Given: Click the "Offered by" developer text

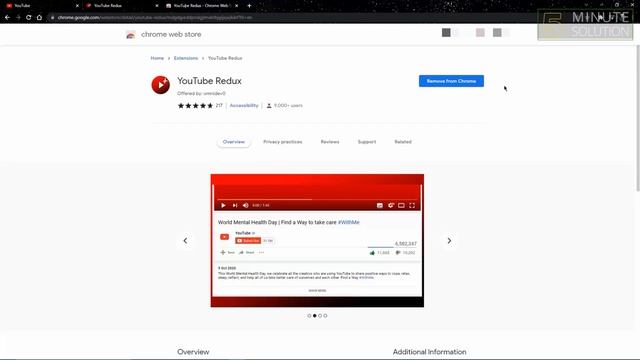Looking at the screenshot, I should click(x=201, y=93).
